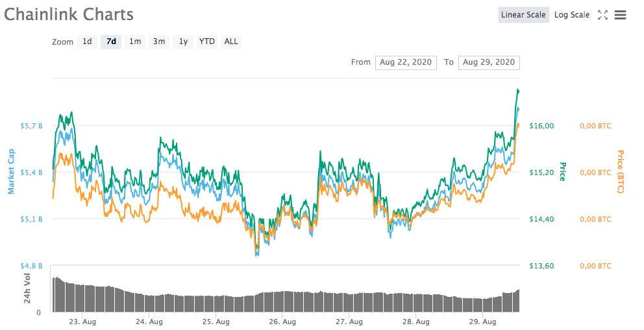Image resolution: width=644 pixels, height=330 pixels.
Task: Click the $14,40 price label
Action: 541,219
